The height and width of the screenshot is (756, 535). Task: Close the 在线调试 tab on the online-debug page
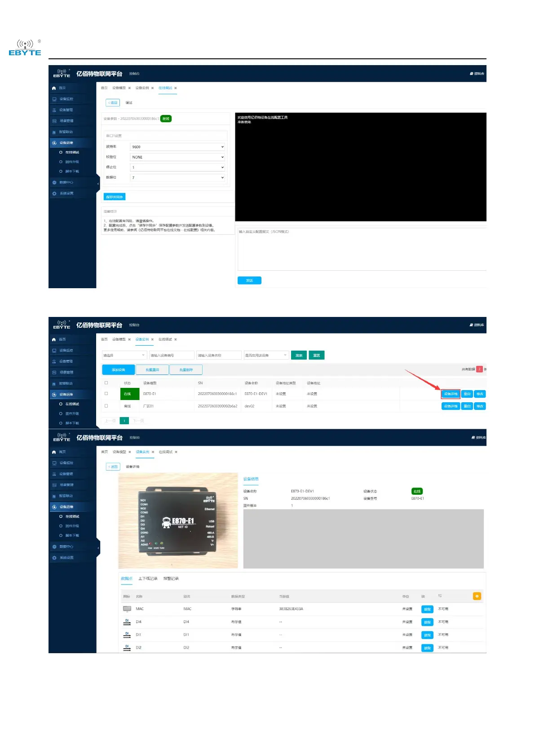coord(176,88)
